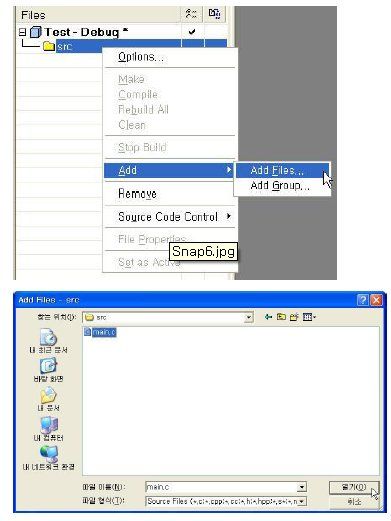This screenshot has height=521, width=391.
Task: Choose Add in the context menu
Action: [x=169, y=170]
